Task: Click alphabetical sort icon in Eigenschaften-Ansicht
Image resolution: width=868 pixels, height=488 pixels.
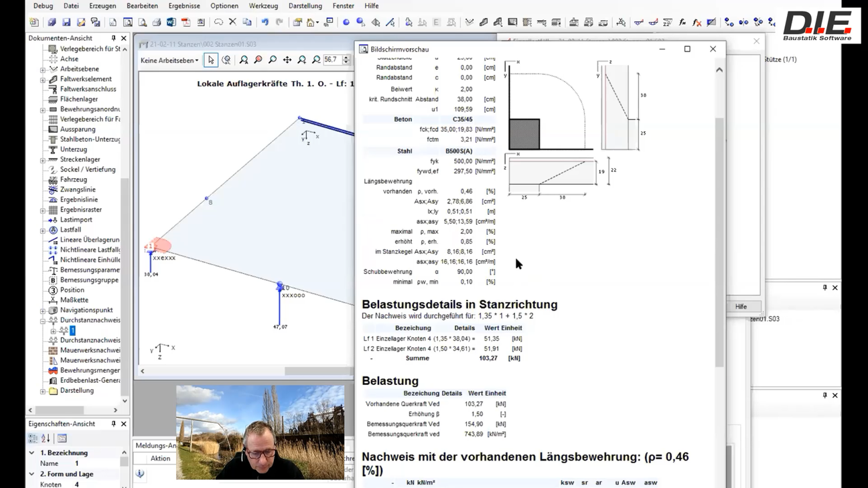Action: click(46, 438)
